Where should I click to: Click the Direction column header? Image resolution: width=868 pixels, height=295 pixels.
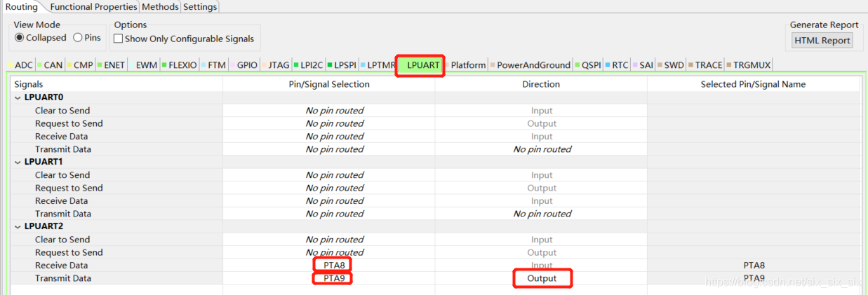[541, 84]
